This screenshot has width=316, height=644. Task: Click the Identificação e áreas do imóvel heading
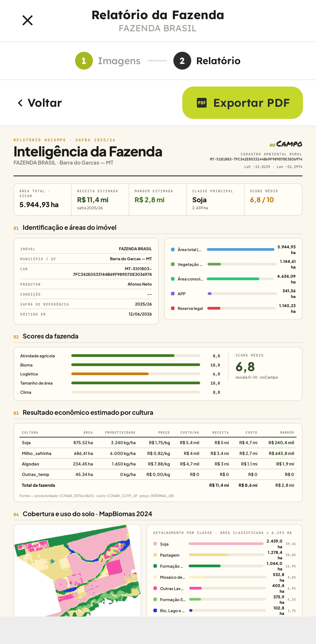[69, 228]
